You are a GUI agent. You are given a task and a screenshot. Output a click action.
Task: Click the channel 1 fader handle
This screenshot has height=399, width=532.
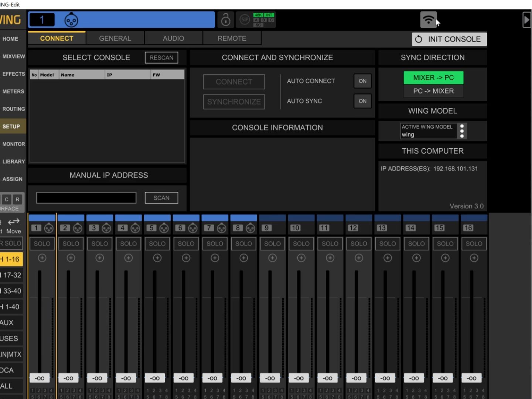pyautogui.click(x=40, y=378)
